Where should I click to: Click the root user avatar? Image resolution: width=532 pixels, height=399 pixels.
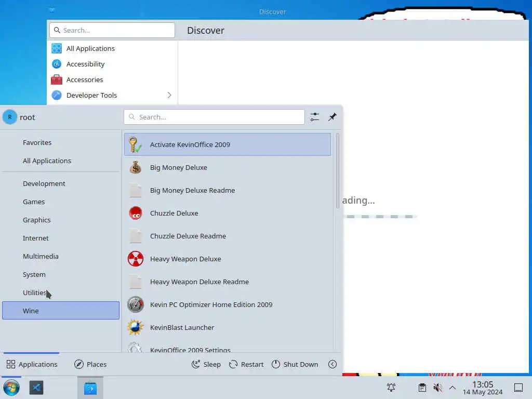click(10, 117)
